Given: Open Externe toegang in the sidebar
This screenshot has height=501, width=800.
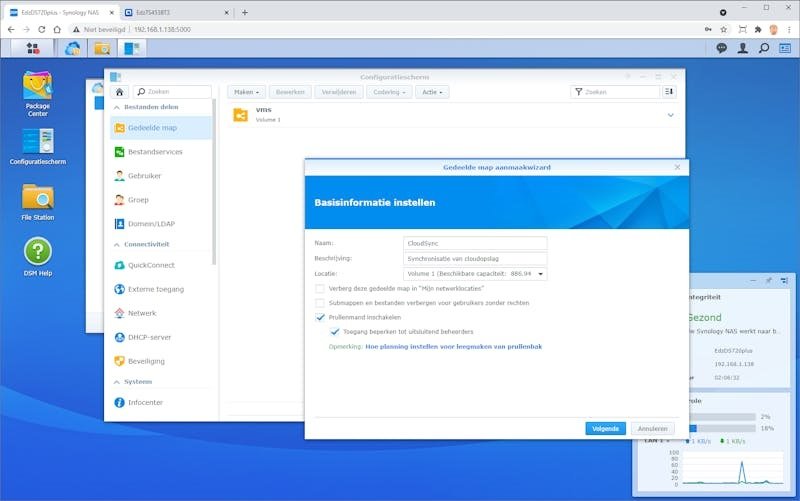Looking at the screenshot, I should coord(161,289).
